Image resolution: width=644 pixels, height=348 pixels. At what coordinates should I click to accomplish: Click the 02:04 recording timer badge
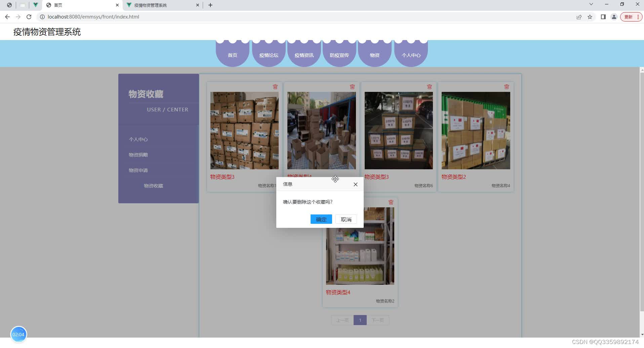pos(18,335)
